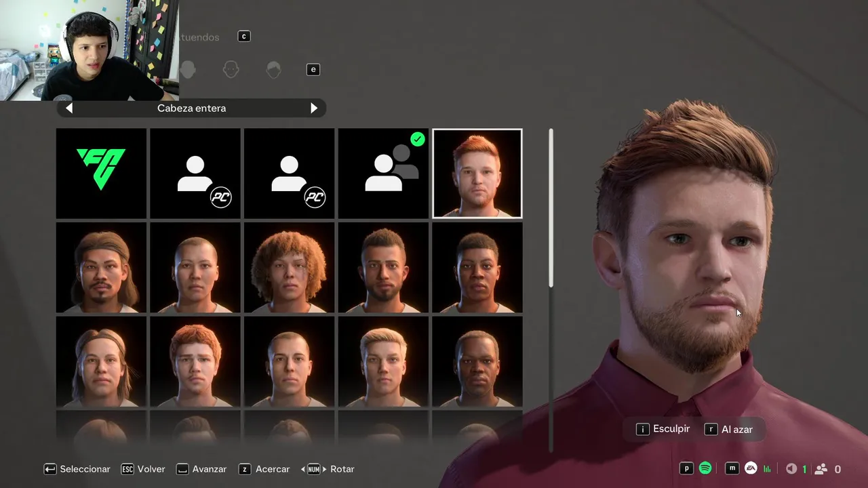Pick the long-haired goatee head preset
The height and width of the screenshot is (488, 868).
click(x=101, y=268)
